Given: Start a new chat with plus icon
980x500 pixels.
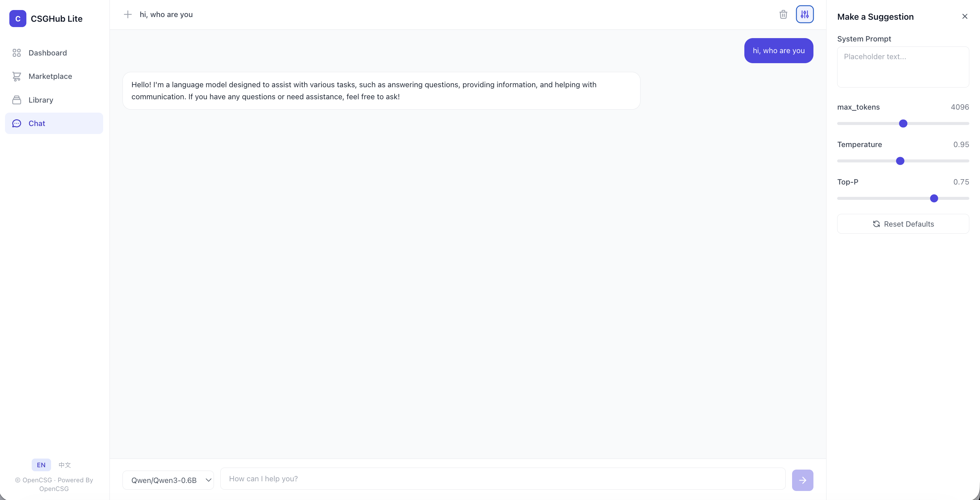Looking at the screenshot, I should pos(128,14).
